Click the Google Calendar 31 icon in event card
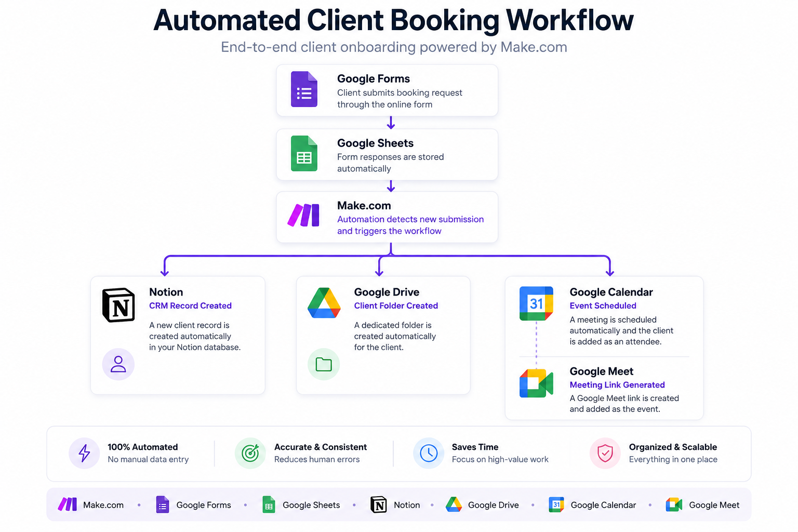The image size is (798, 532). pyautogui.click(x=536, y=303)
